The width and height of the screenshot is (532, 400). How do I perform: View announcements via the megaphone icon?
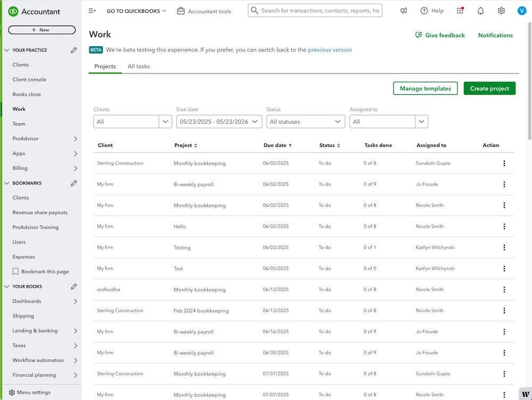click(x=403, y=10)
